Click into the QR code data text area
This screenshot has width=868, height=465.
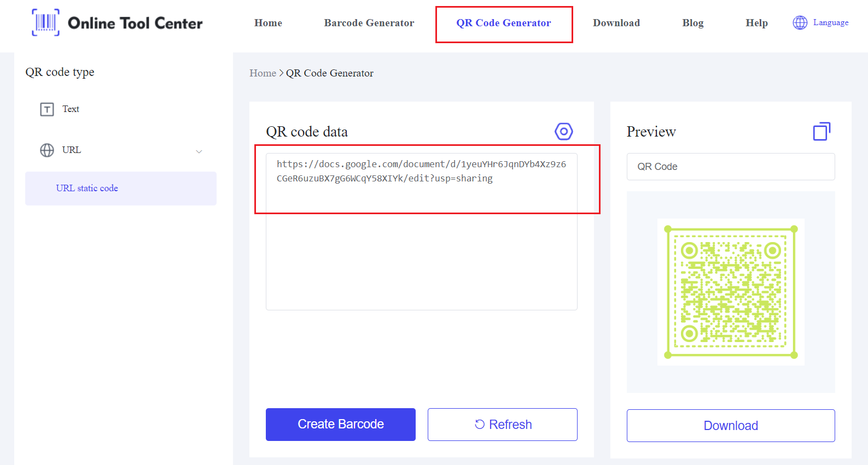click(422, 232)
